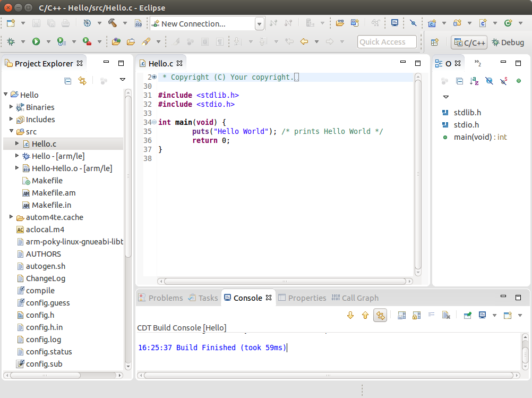Switch to the Problems tab
Screen dimensions: 532x398
pyautogui.click(x=160, y=298)
